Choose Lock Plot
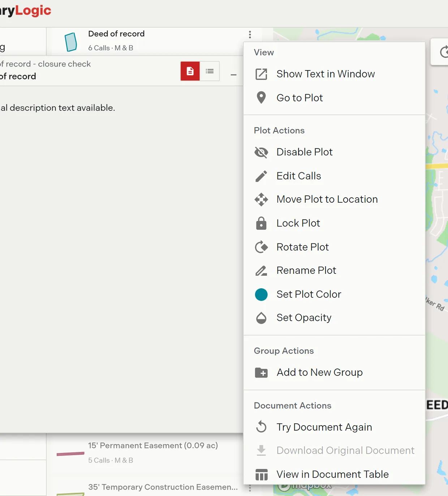This screenshot has height=496, width=448. point(334,223)
